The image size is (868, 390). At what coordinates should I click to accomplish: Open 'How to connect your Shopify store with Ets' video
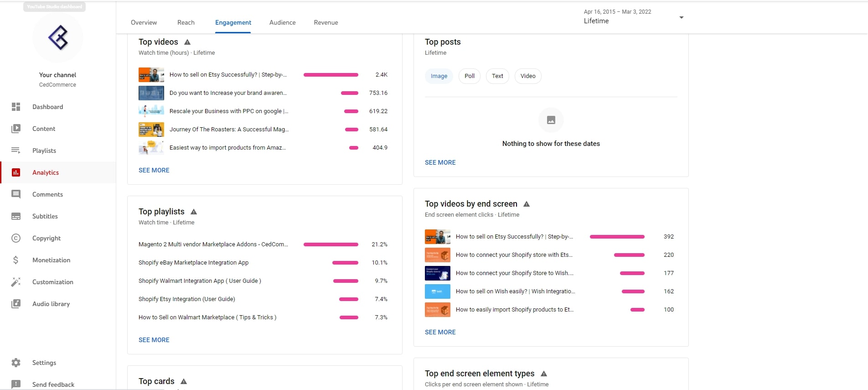(x=514, y=255)
